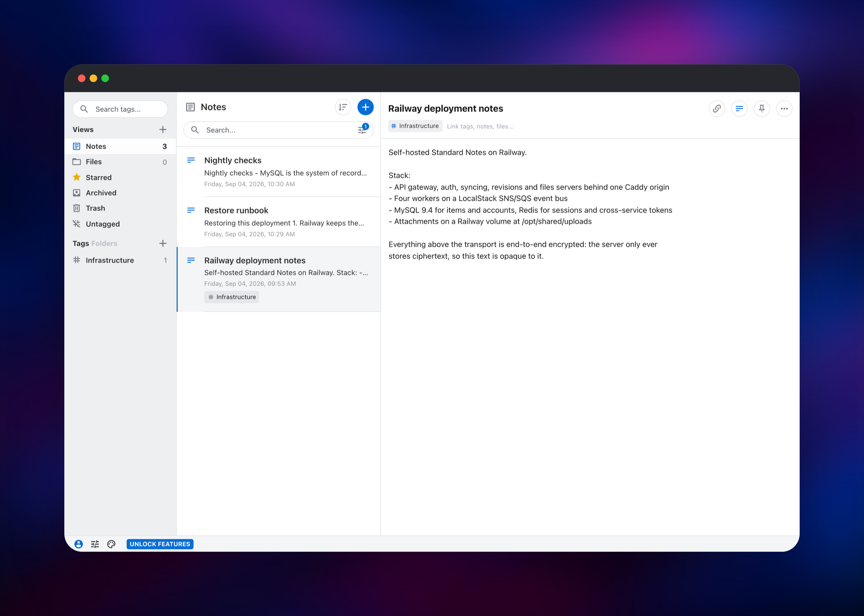Screen dimensions: 864x616
Task: Open the Archived view
Action: click(120, 193)
